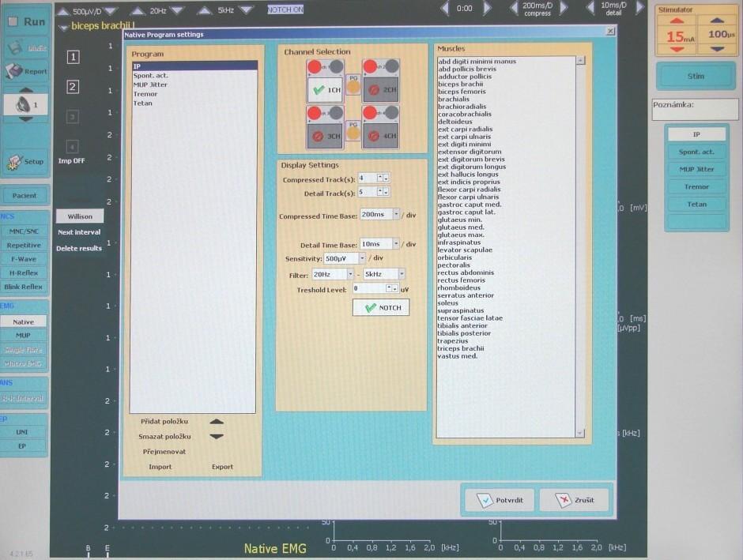Step time back with left arrow beside 0:00
Image resolution: width=743 pixels, height=560 pixels.
445,9
